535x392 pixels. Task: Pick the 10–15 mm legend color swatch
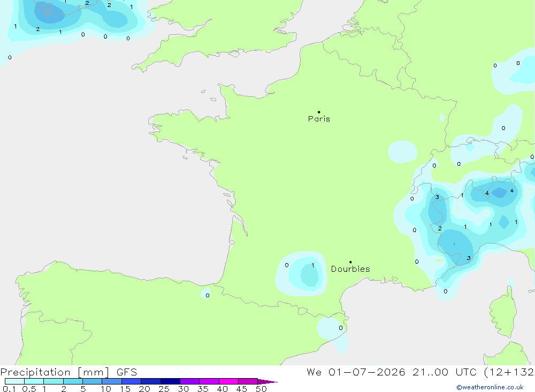point(112,381)
